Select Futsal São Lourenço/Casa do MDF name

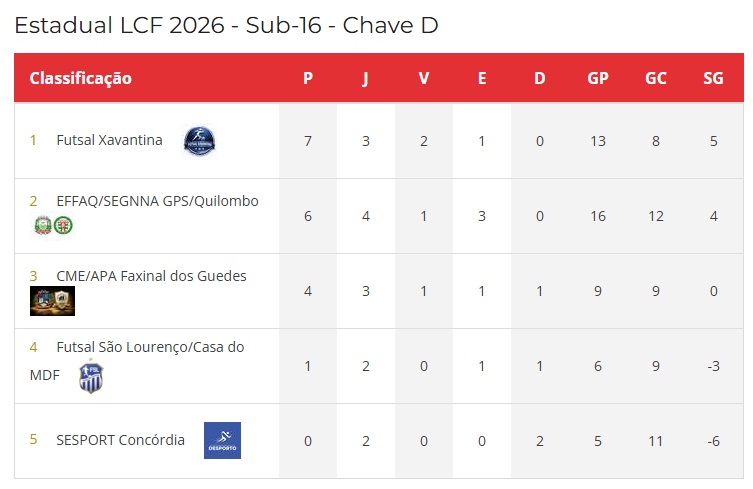click(137, 361)
